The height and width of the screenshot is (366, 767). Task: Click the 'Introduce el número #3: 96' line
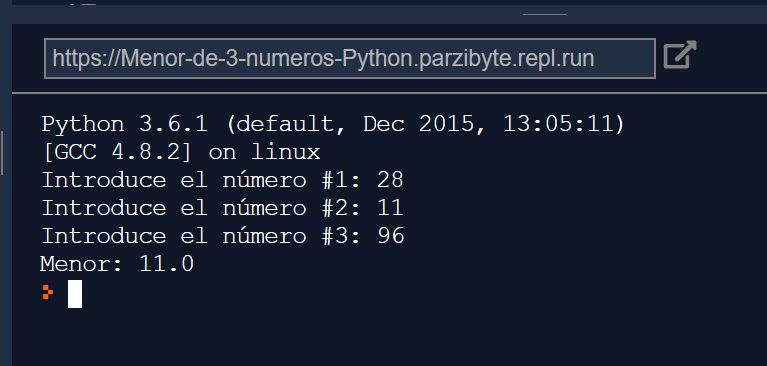pos(223,236)
